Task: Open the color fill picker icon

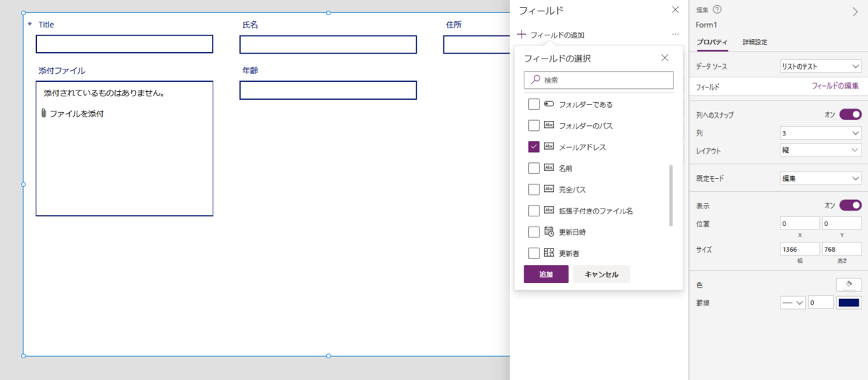Action: tap(848, 284)
